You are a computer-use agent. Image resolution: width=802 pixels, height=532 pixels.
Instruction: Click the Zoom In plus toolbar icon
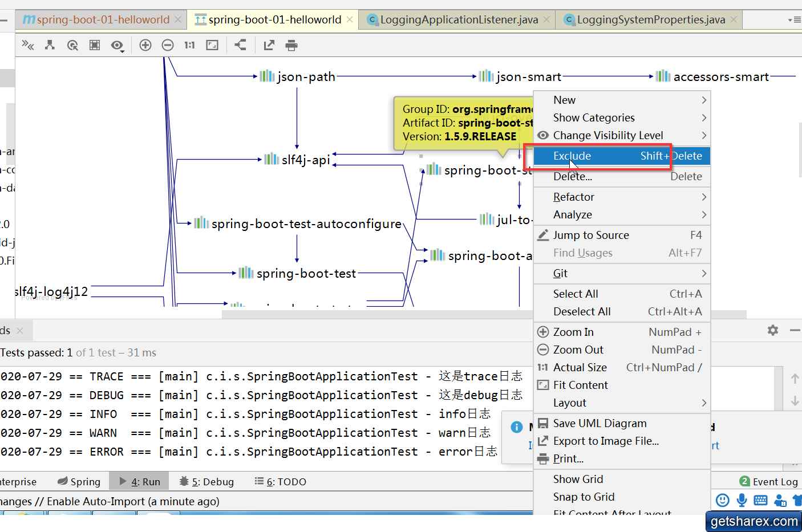(145, 45)
